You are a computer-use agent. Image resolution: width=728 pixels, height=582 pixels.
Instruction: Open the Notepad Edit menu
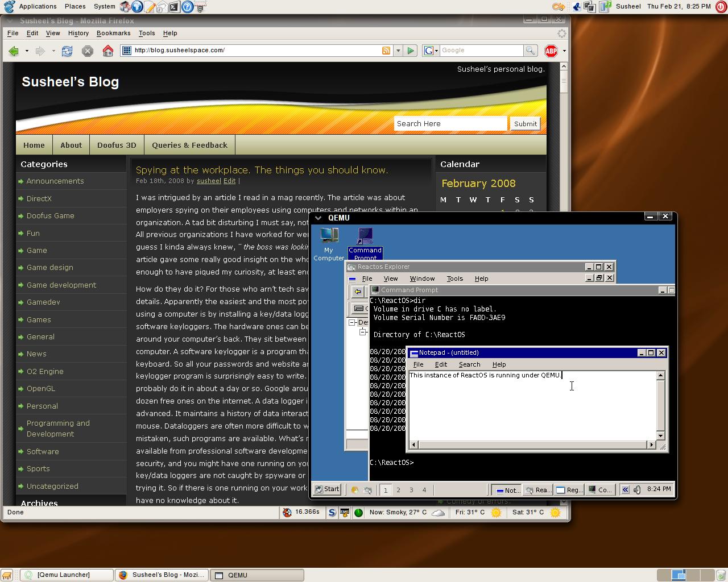[x=441, y=364]
